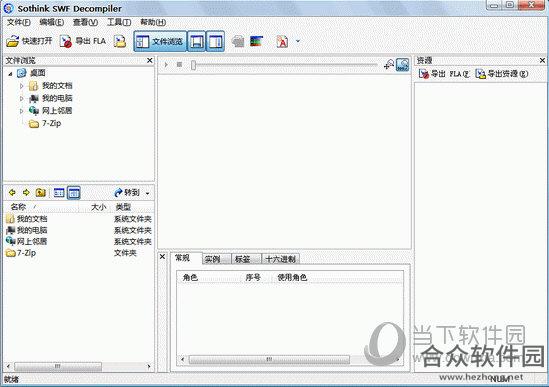Image resolution: width=549 pixels, height=387 pixels.
Task: Select 网上邻居 row in the file list
Action: 79,241
